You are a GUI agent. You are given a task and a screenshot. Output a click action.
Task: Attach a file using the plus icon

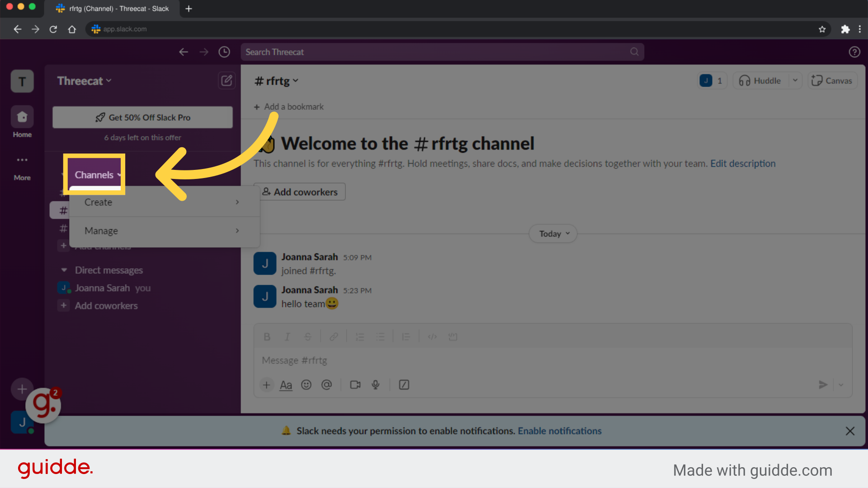[x=267, y=385]
